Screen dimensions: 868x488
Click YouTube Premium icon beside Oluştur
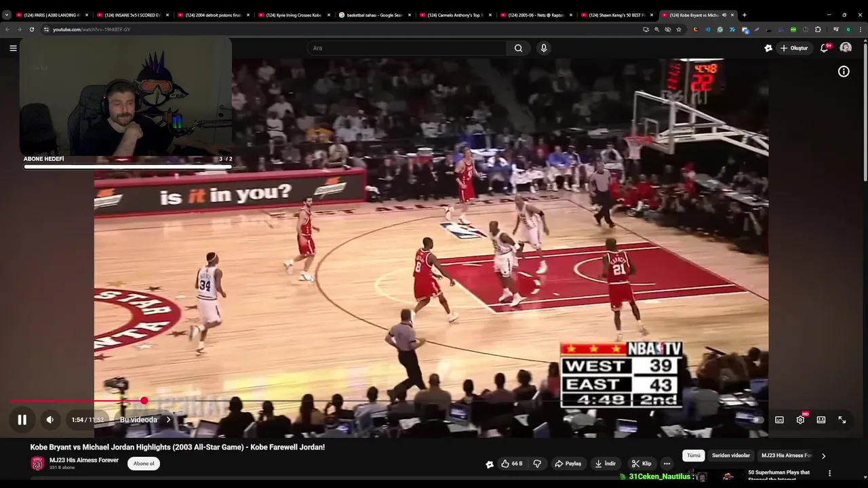(768, 48)
